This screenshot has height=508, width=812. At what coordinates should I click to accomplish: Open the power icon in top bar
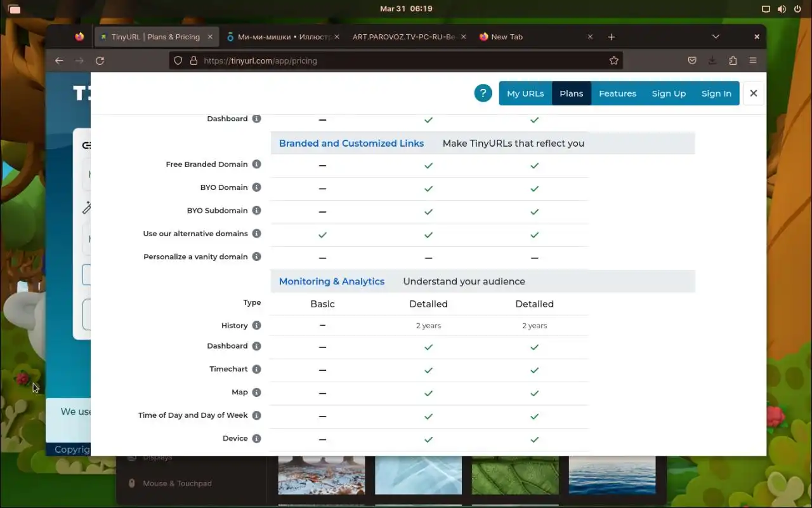tap(797, 9)
